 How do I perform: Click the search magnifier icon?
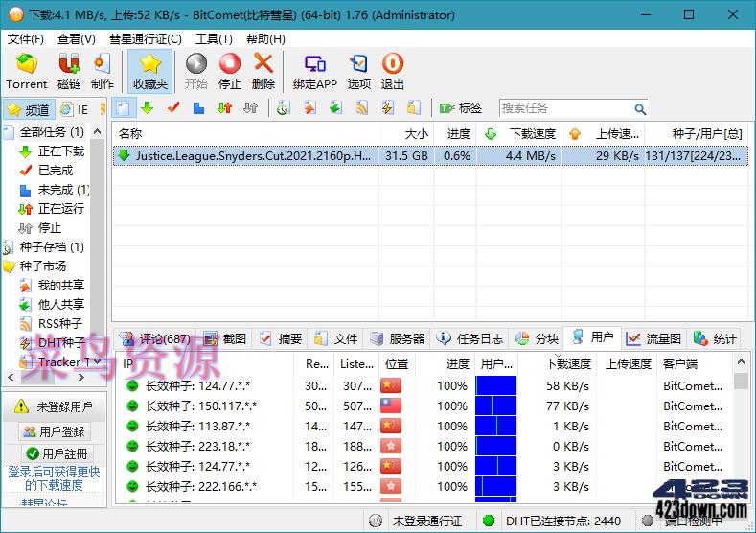click(x=640, y=109)
